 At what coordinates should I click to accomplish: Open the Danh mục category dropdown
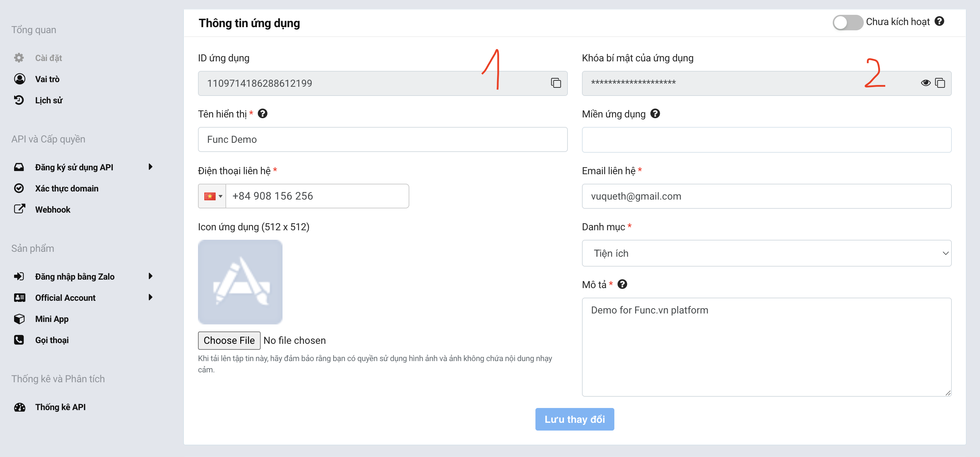point(766,253)
